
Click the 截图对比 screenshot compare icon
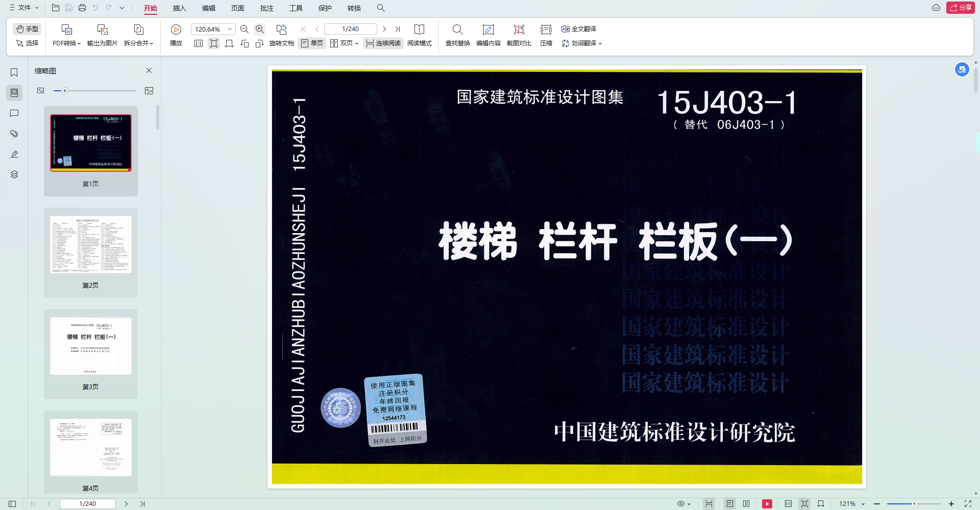tap(519, 35)
